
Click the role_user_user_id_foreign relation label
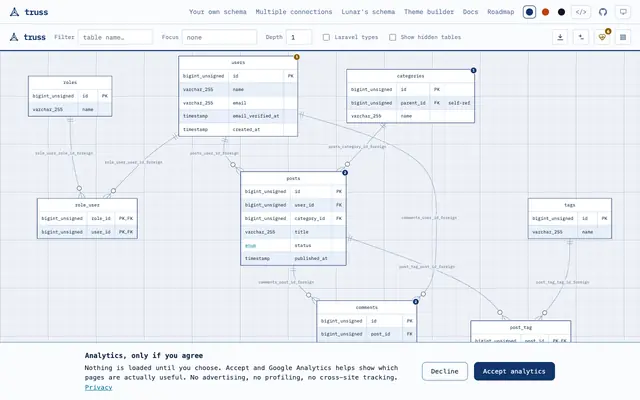coord(133,162)
